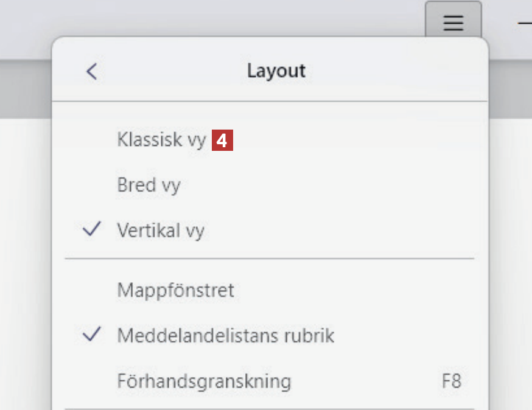The height and width of the screenshot is (410, 532).
Task: Click the checkmark beside Meddelandelistans rubrik
Action: (x=91, y=335)
